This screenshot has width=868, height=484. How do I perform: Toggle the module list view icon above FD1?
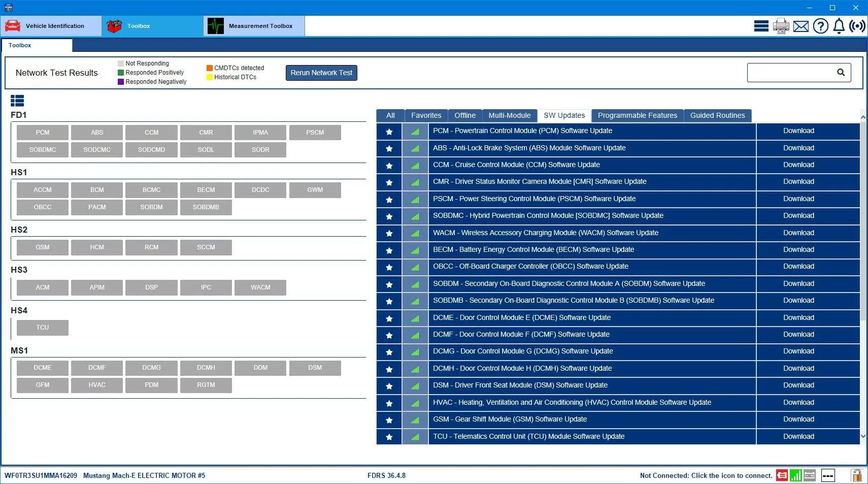(x=17, y=101)
